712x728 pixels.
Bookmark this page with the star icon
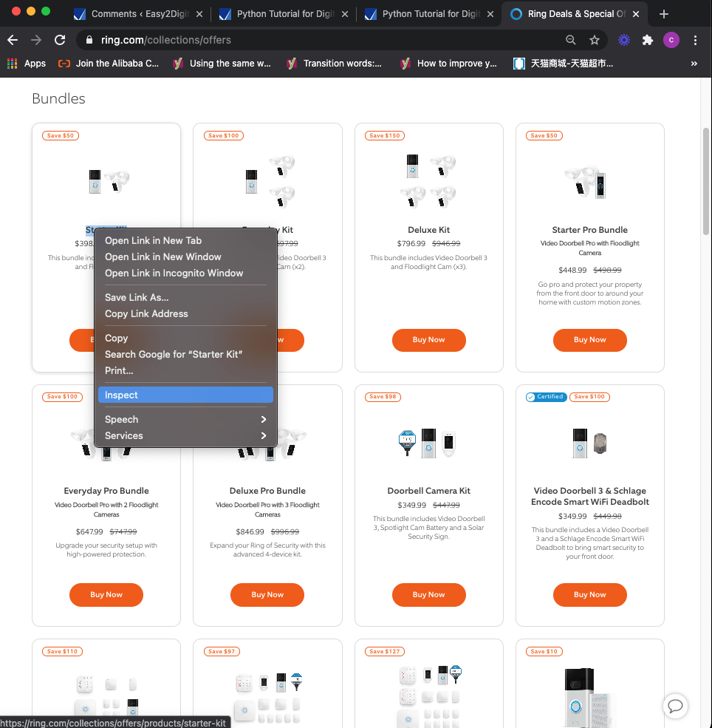pos(594,40)
